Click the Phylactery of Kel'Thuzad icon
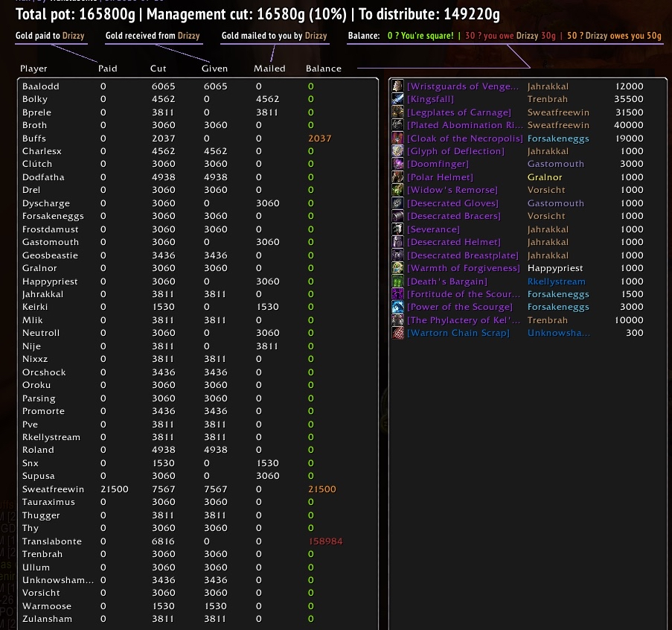Image resolution: width=672 pixels, height=630 pixels. coord(397,320)
